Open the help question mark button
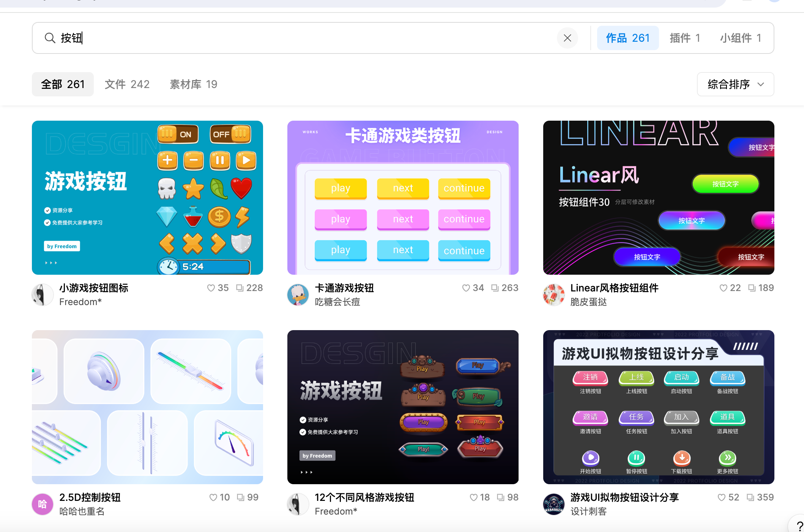The image size is (804, 532). 798,526
